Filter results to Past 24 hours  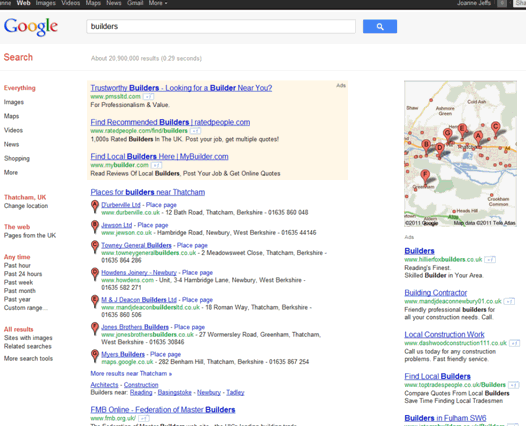23,274
